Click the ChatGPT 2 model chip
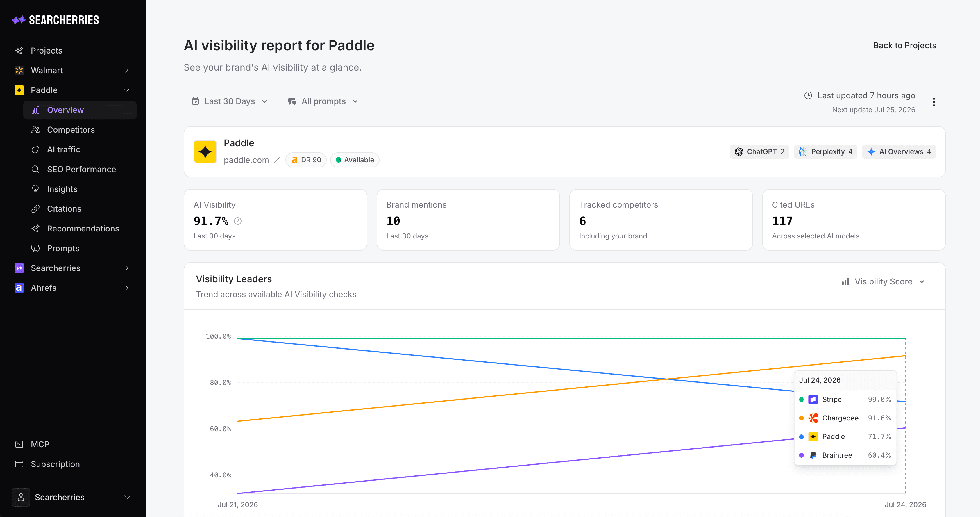 [759, 152]
